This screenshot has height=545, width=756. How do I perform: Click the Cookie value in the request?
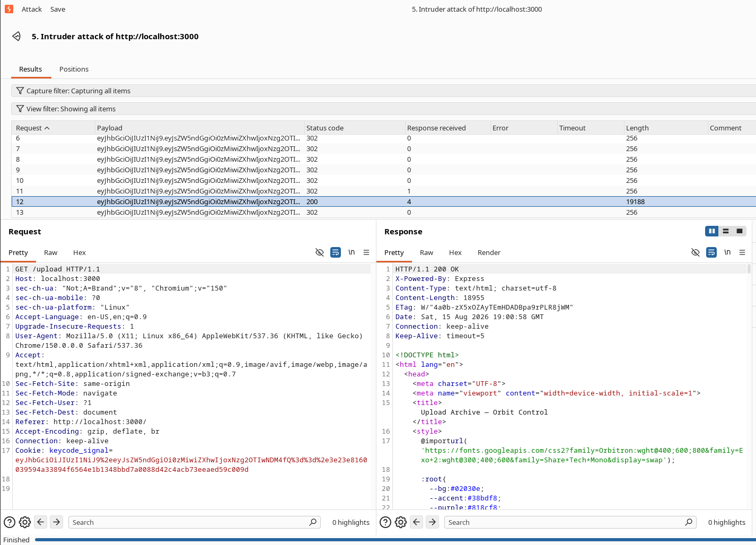click(191, 465)
